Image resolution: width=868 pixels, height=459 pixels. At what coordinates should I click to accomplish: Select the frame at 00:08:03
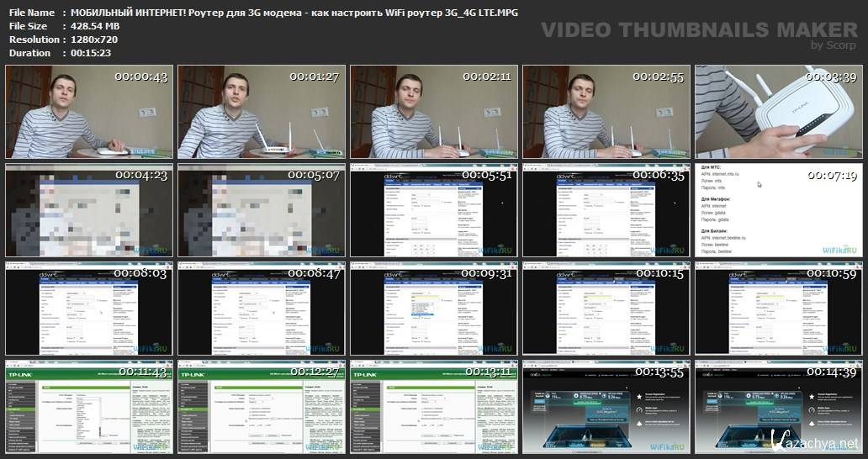(87, 308)
